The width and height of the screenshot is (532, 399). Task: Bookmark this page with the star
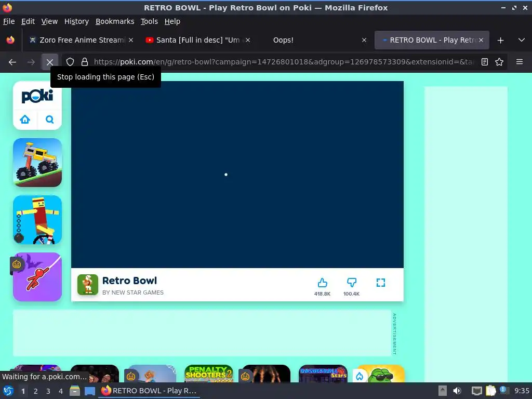click(499, 62)
